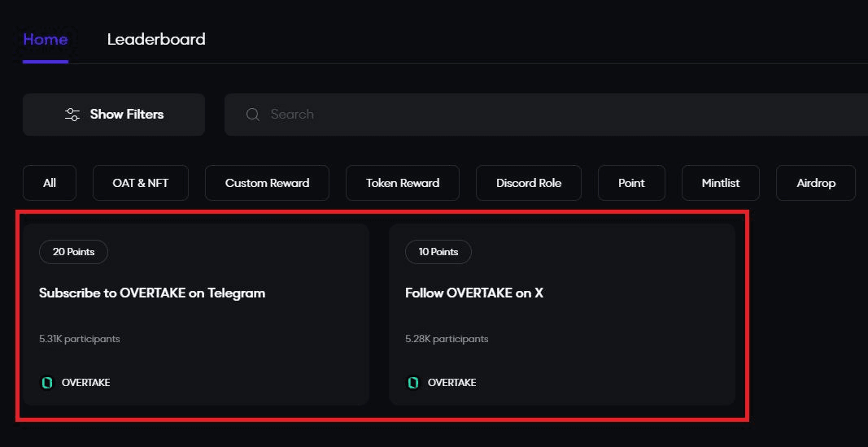Select the Home tab
Screen dimensions: 868x447
46,39
